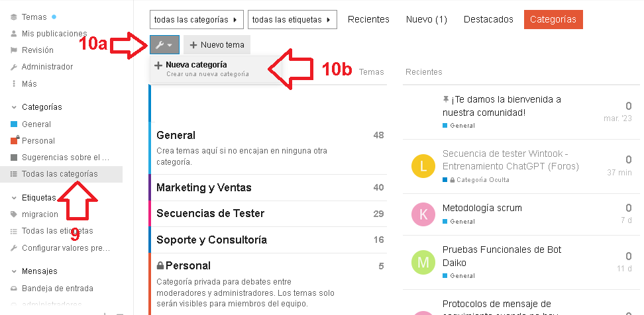Viewport: 644px width, 315px height.
Task: Click lock icon beside Personal category heading
Action: pyautogui.click(x=160, y=266)
